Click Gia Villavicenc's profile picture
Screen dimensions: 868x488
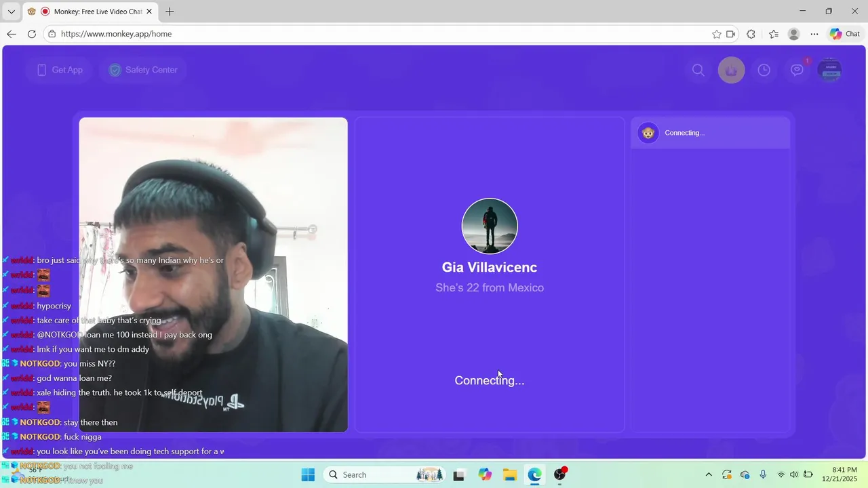click(490, 226)
